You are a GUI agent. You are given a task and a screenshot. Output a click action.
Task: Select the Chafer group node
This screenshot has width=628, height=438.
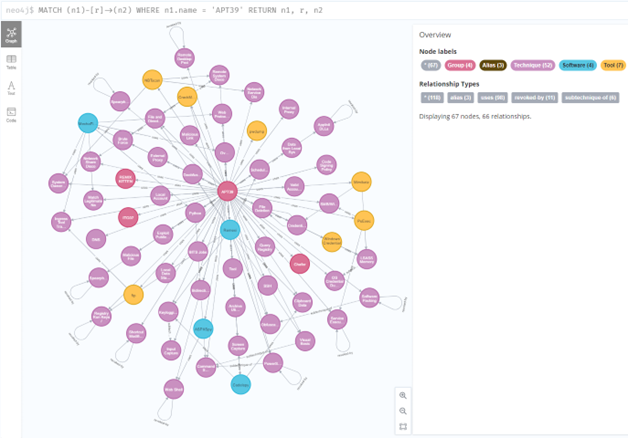click(300, 264)
